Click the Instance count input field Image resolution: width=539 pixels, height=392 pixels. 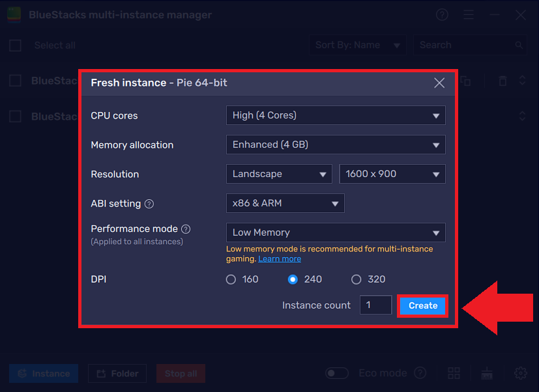[x=375, y=305]
